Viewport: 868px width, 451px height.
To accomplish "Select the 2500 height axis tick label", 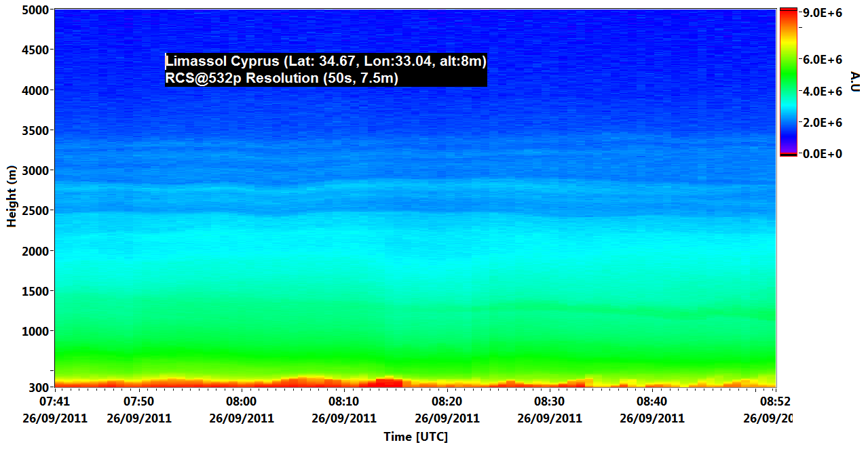I will tap(34, 211).
